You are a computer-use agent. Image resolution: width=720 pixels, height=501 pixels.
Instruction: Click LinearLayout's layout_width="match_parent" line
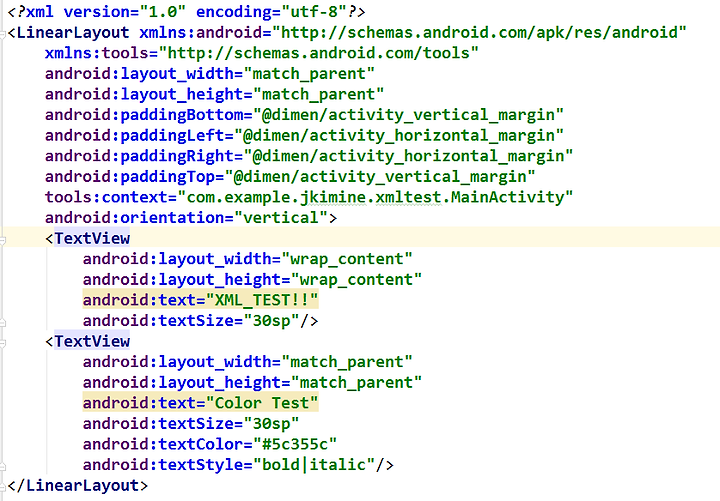[210, 74]
